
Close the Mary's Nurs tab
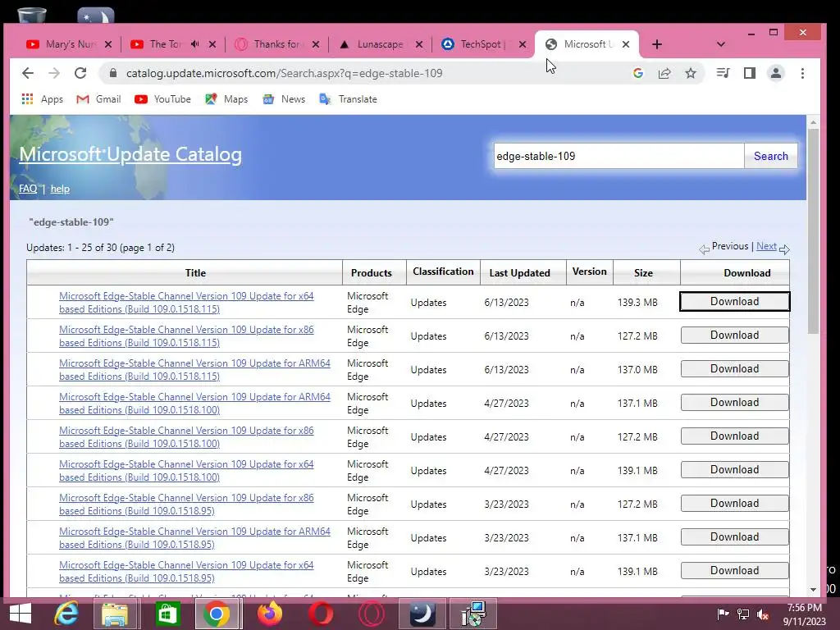tap(108, 44)
